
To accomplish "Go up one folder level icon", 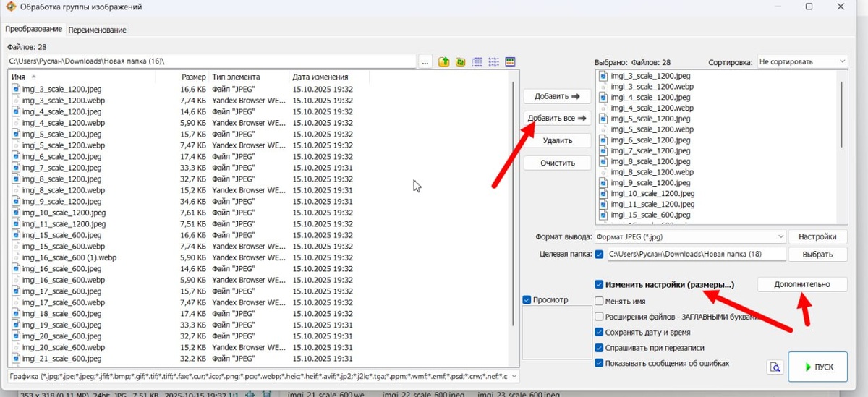I will point(444,62).
